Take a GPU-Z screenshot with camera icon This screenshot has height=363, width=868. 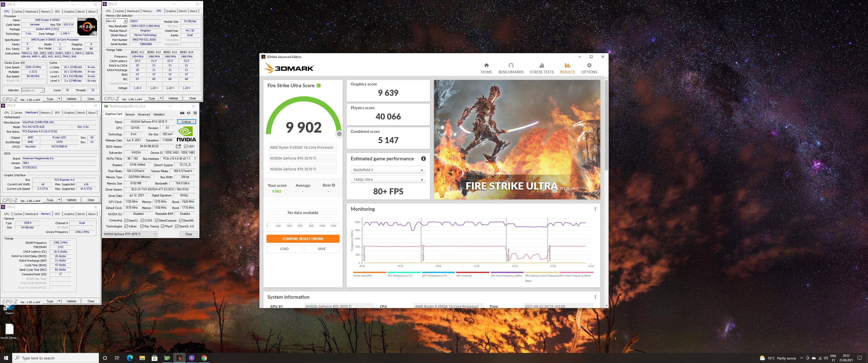click(x=182, y=113)
